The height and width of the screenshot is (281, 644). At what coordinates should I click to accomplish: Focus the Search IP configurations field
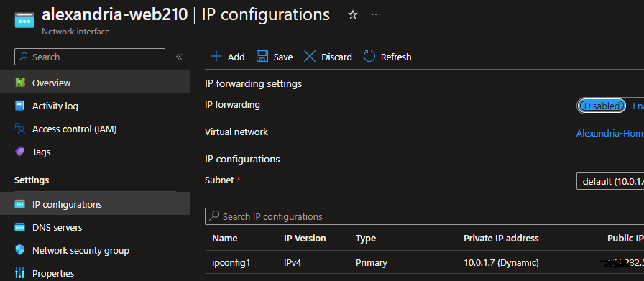(424, 216)
